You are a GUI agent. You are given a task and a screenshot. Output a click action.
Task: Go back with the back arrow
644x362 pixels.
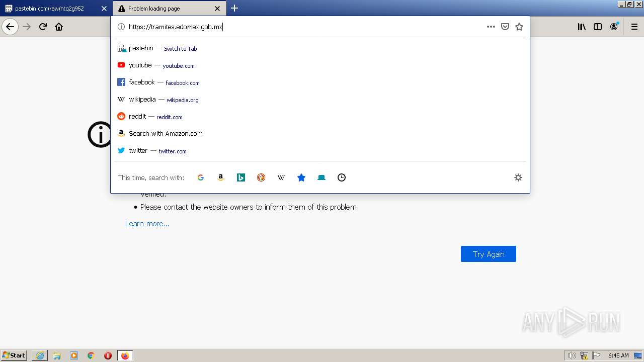point(10,27)
